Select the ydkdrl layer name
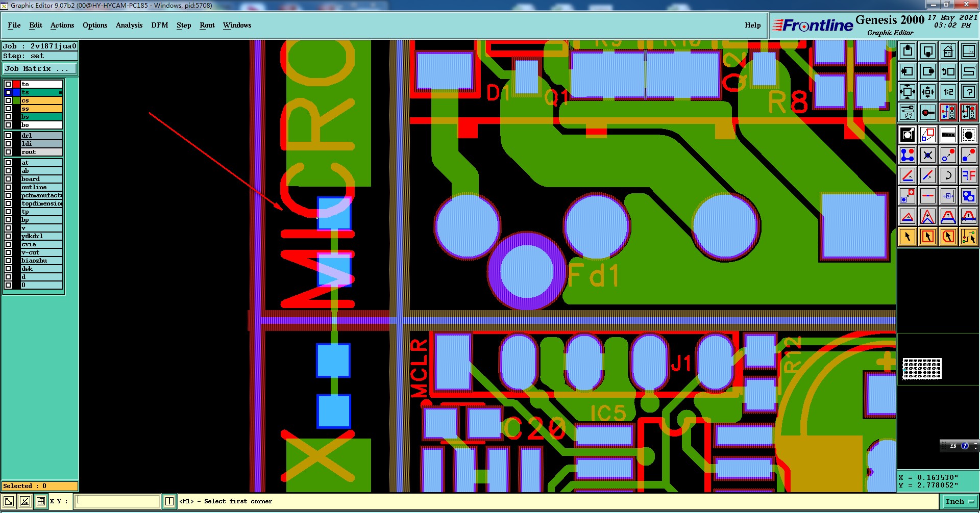Screen dimensions: 980x513 (x=41, y=236)
